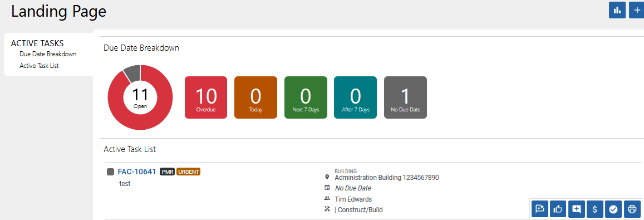Go to Active Task List in the sidebar
This screenshot has width=644, height=220.
[x=39, y=65]
